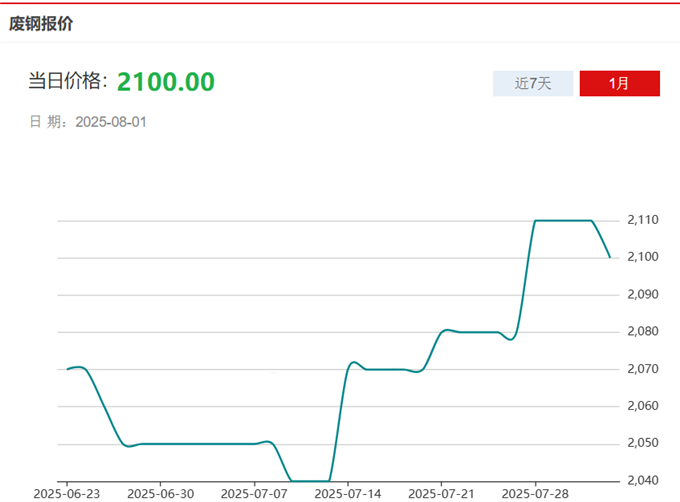Image resolution: width=680 pixels, height=502 pixels.
Task: Click the 2025-07-21 x-axis date label
Action: tap(441, 494)
